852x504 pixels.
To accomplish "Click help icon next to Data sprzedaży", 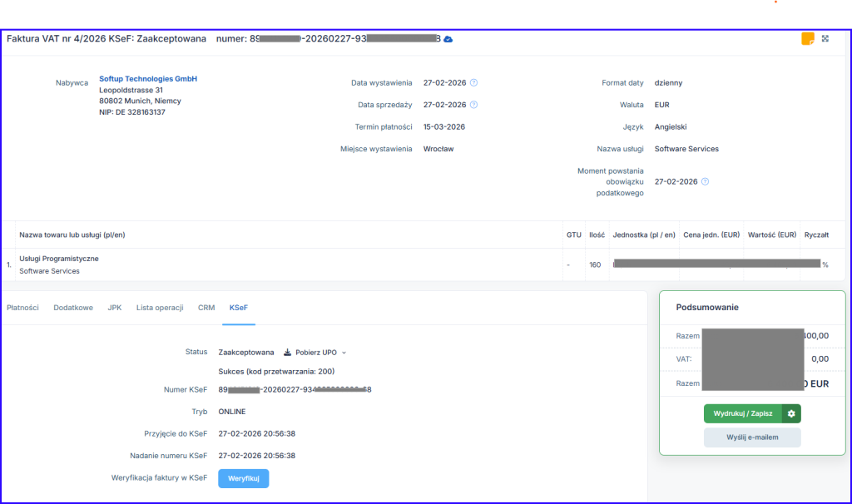I will [473, 105].
